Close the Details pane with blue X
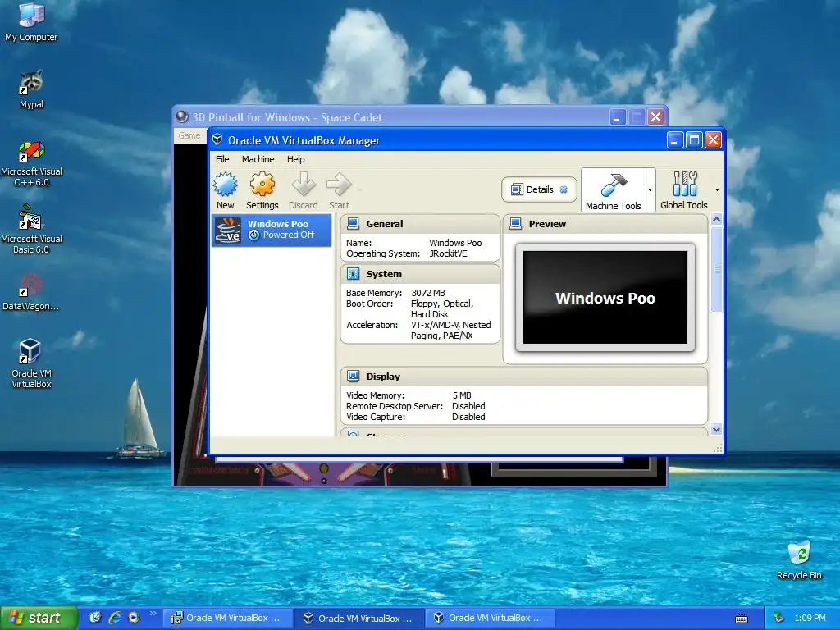Viewport: 840px width, 630px height. tap(564, 189)
